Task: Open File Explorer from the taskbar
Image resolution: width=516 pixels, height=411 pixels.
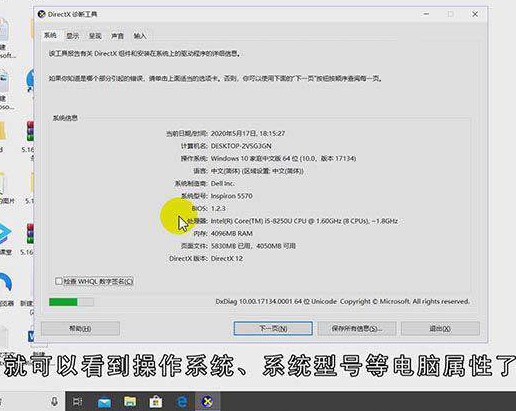Action: [130, 402]
